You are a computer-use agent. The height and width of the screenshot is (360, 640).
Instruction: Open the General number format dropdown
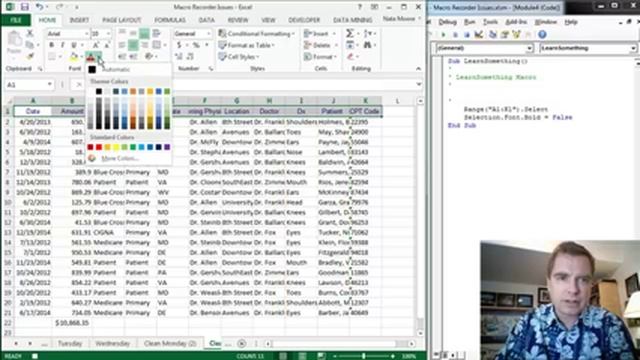click(x=209, y=33)
